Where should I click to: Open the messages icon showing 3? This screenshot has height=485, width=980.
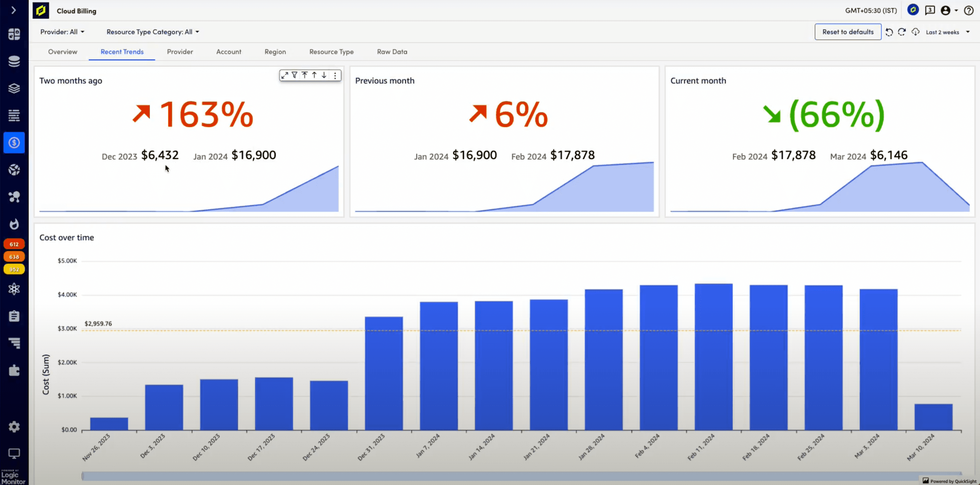pos(930,10)
